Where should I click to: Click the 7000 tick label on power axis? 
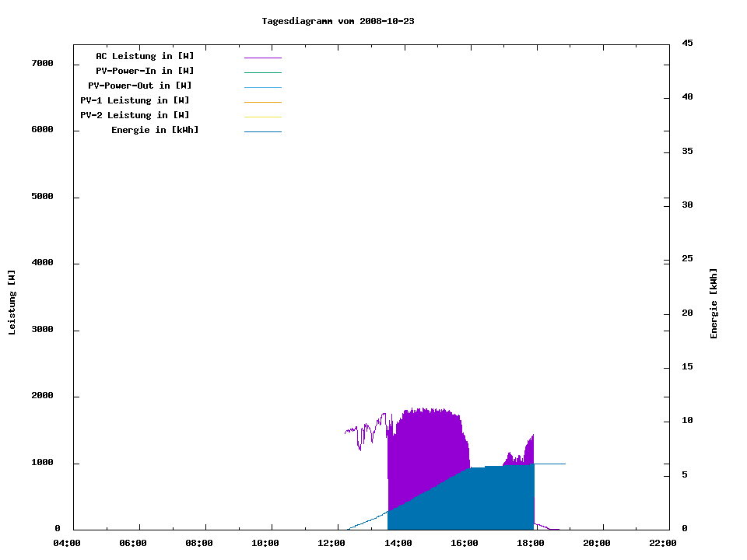(42, 63)
